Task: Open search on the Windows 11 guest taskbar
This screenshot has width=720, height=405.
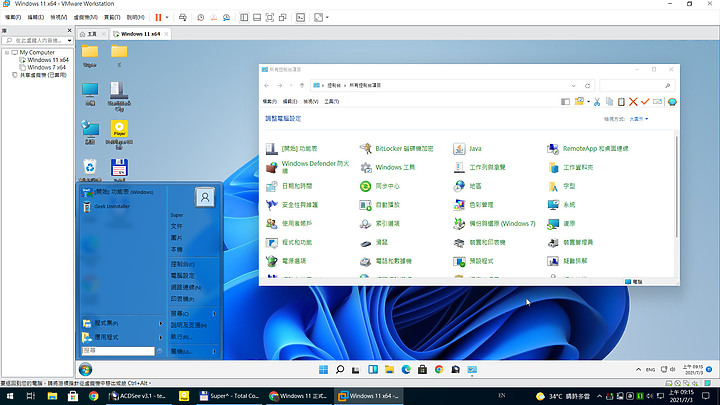Action: tap(340, 370)
